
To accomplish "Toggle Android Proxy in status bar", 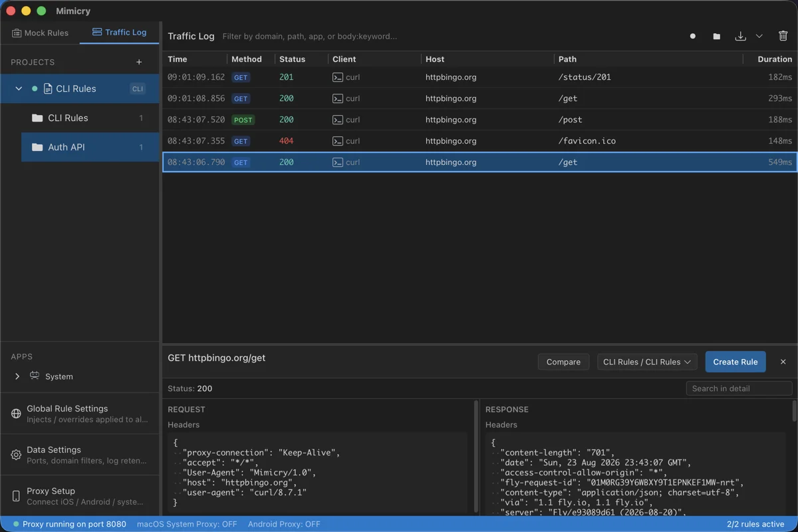I will [284, 524].
